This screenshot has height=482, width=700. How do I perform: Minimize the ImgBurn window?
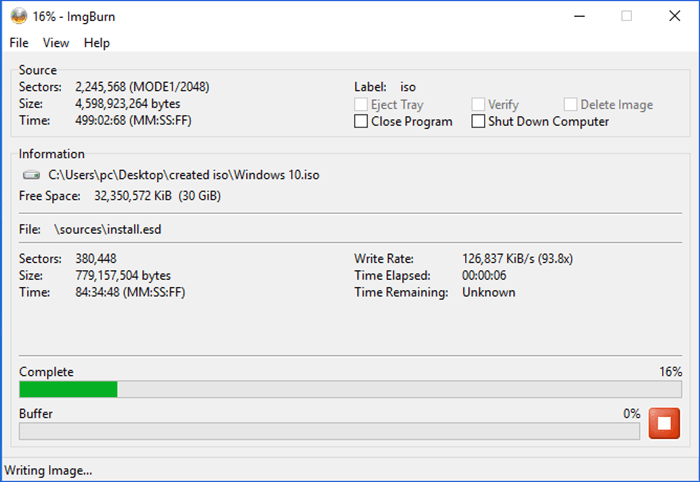580,16
